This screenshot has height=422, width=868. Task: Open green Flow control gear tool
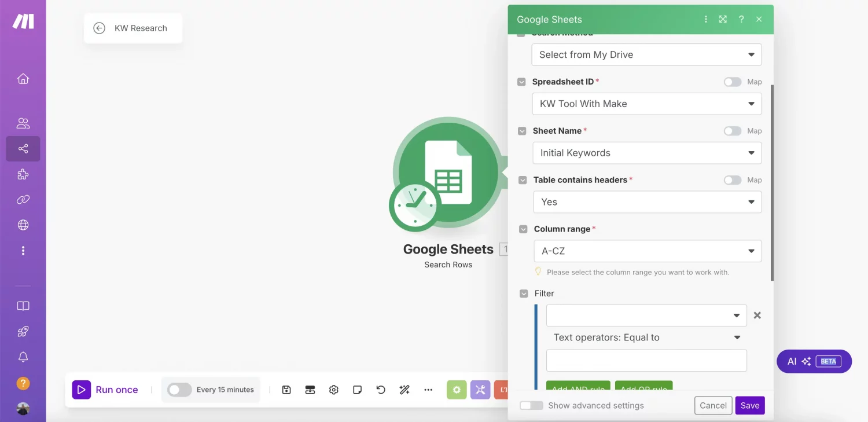[457, 390]
